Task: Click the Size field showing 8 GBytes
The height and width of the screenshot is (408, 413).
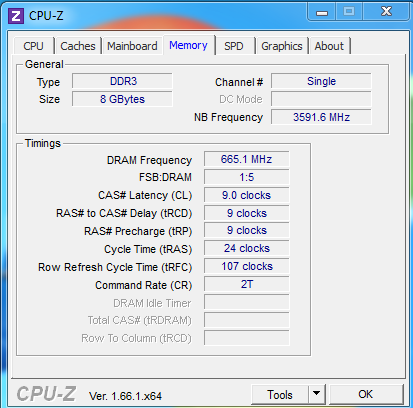Action: (x=122, y=99)
